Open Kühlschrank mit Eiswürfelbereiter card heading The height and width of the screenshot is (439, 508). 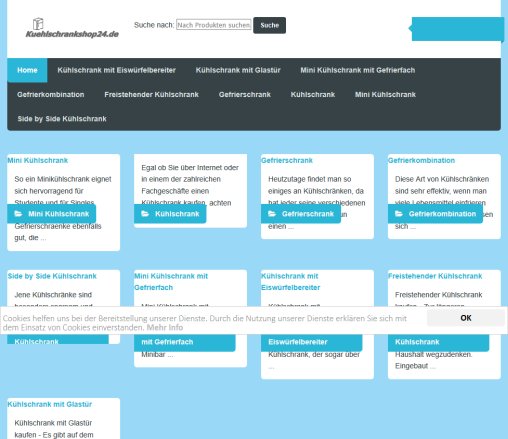pos(291,282)
